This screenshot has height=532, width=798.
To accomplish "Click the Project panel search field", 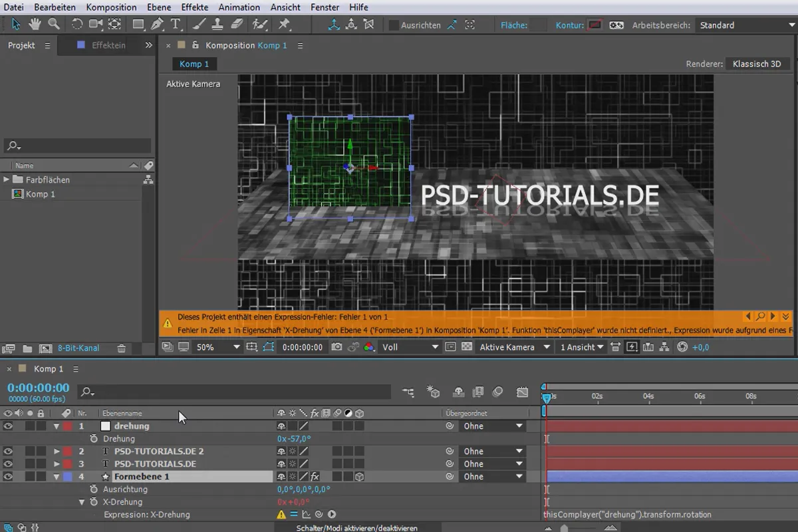I will (x=77, y=146).
